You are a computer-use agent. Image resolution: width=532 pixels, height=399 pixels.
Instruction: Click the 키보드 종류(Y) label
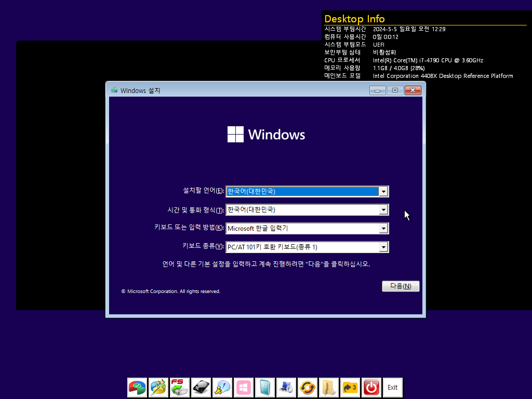point(203,246)
